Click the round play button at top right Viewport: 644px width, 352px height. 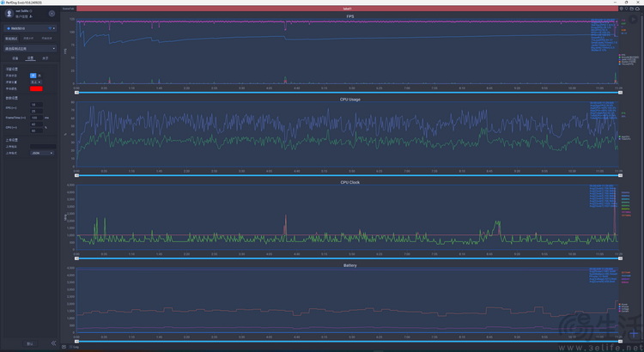[634, 19]
